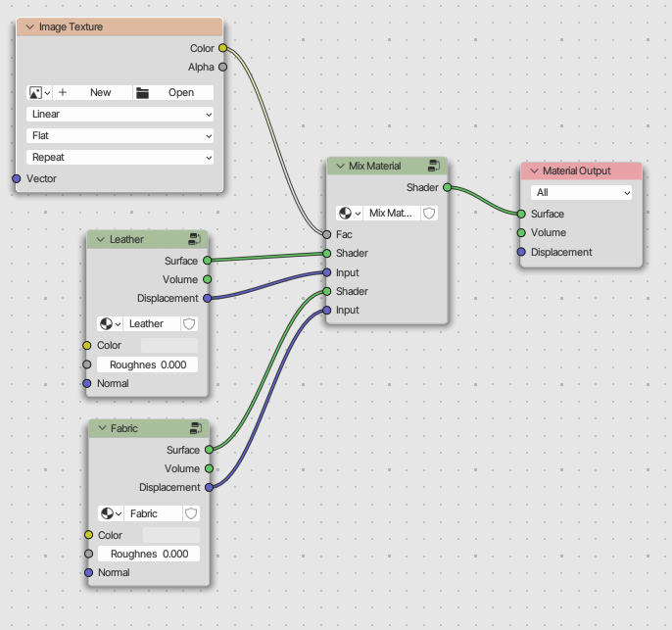Click the node group icon on Mix Material header
This screenshot has width=672, height=630.
pos(434,166)
